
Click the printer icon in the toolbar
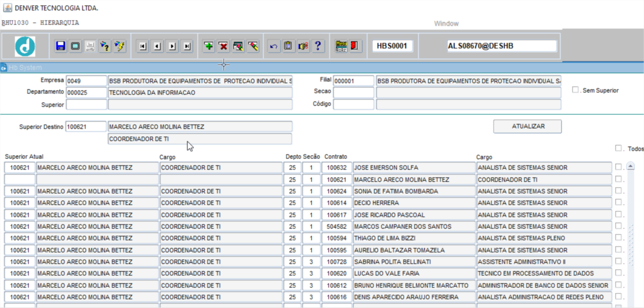(x=90, y=46)
